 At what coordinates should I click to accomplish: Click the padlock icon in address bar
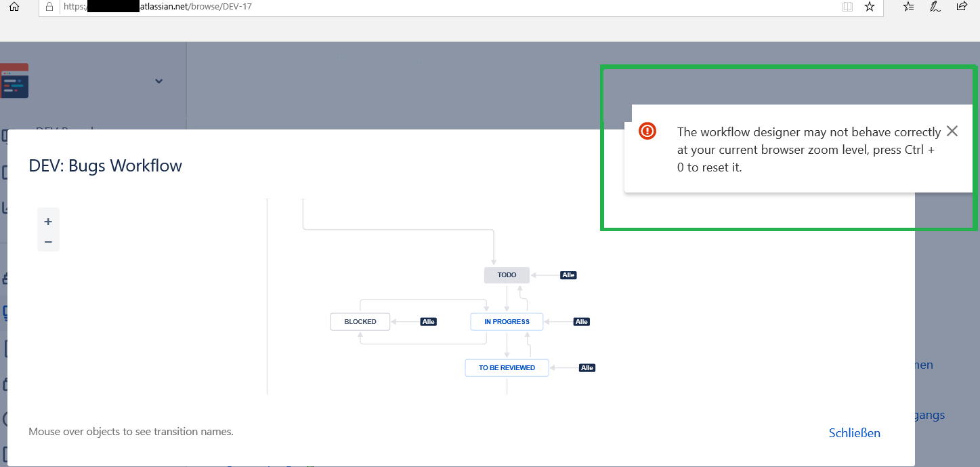[x=49, y=7]
